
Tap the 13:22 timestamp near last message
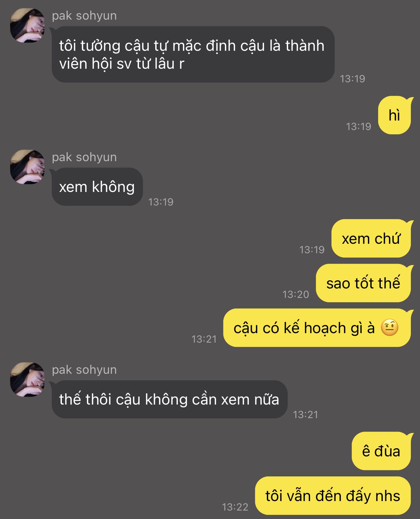coord(235,507)
